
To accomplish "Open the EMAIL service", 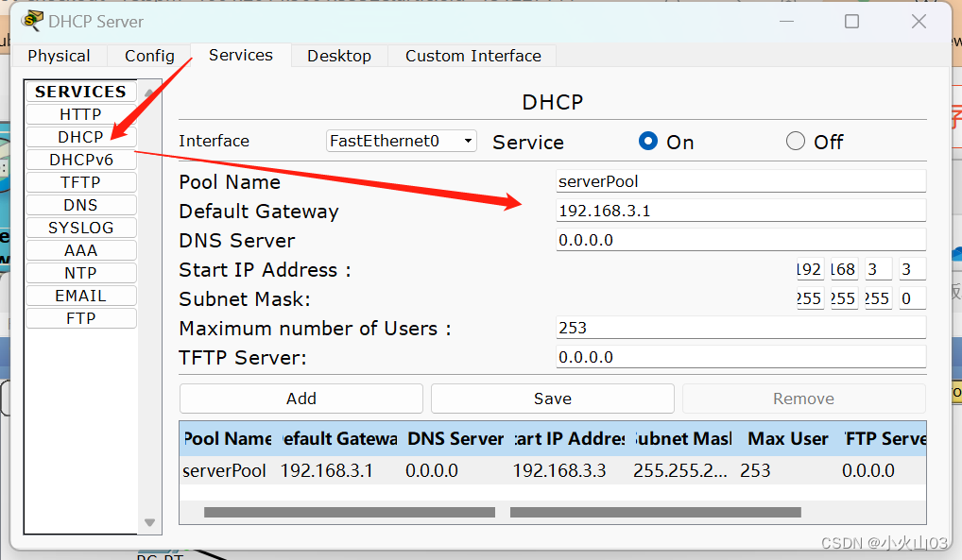I will tap(80, 297).
